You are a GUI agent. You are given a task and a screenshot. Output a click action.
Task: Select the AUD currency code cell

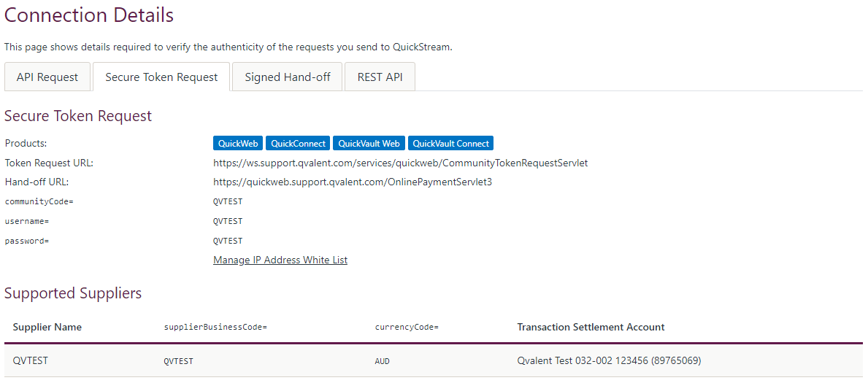(383, 360)
